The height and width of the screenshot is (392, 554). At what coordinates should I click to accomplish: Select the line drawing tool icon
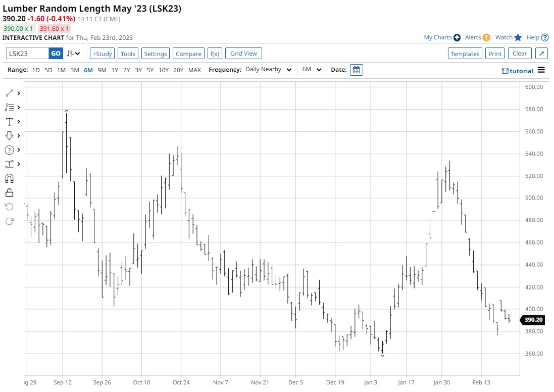point(9,93)
